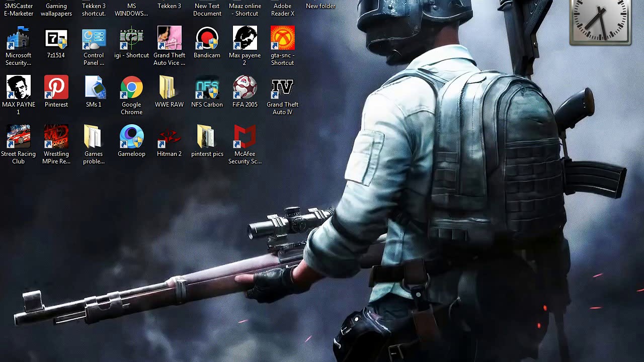Viewport: 644px width, 362px height.
Task: Select the Max payene 2 icon
Action: click(245, 39)
